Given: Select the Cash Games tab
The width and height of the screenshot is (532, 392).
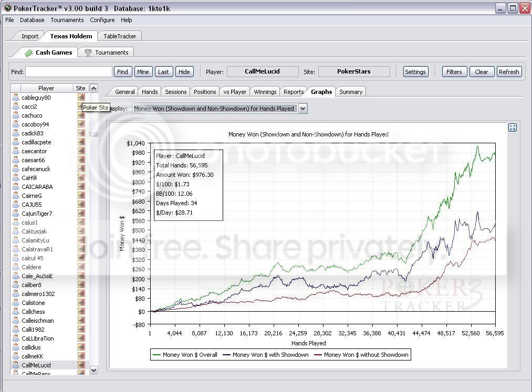Looking at the screenshot, I should (x=48, y=52).
